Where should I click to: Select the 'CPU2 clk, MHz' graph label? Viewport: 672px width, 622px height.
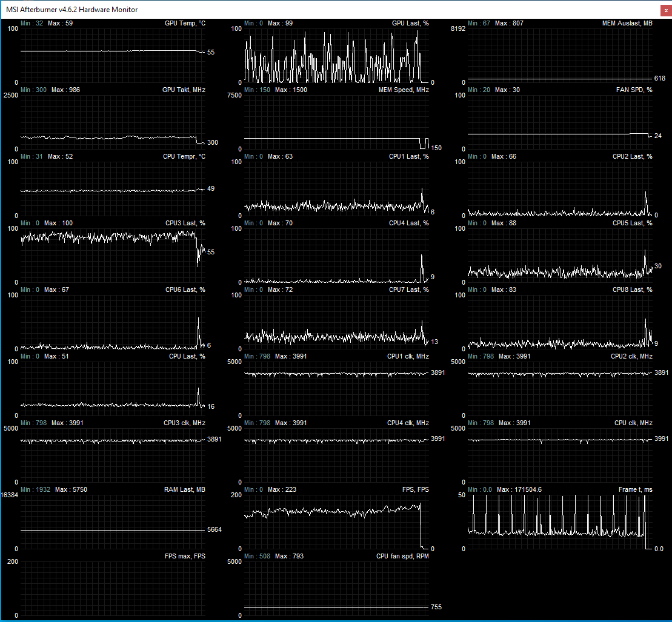(631, 356)
